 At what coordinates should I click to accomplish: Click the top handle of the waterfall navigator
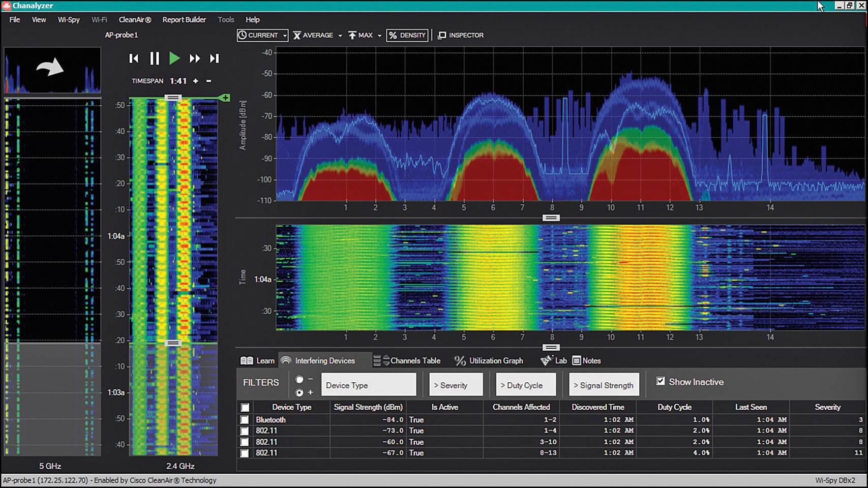point(173,98)
